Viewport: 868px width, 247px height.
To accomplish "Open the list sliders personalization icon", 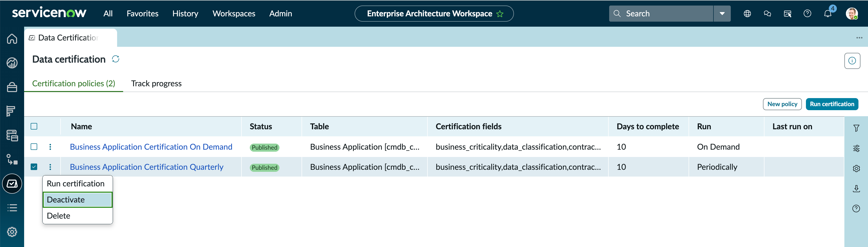I will (x=856, y=148).
